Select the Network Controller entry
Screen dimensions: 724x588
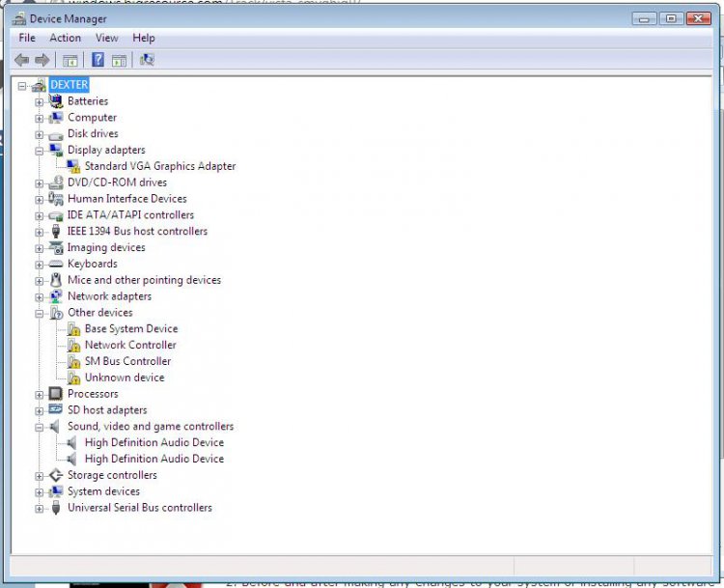(130, 345)
